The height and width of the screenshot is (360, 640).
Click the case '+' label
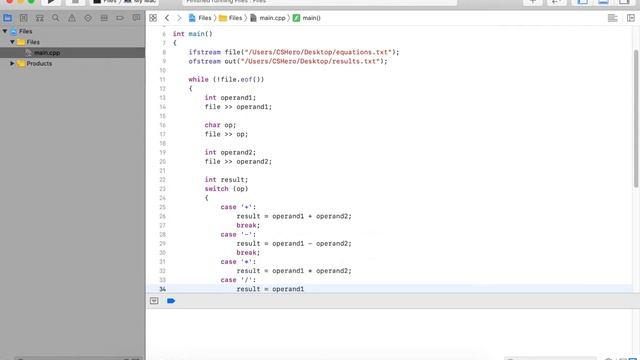[238, 207]
